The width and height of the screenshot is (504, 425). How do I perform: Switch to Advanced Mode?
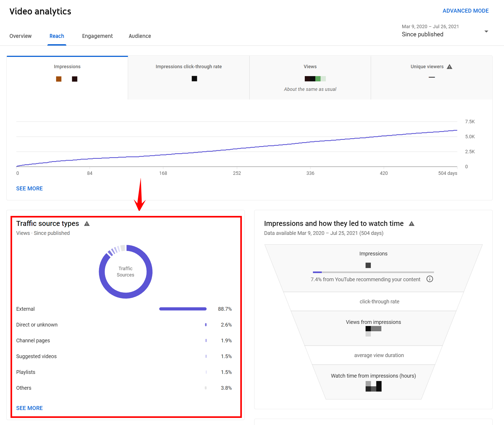click(465, 11)
